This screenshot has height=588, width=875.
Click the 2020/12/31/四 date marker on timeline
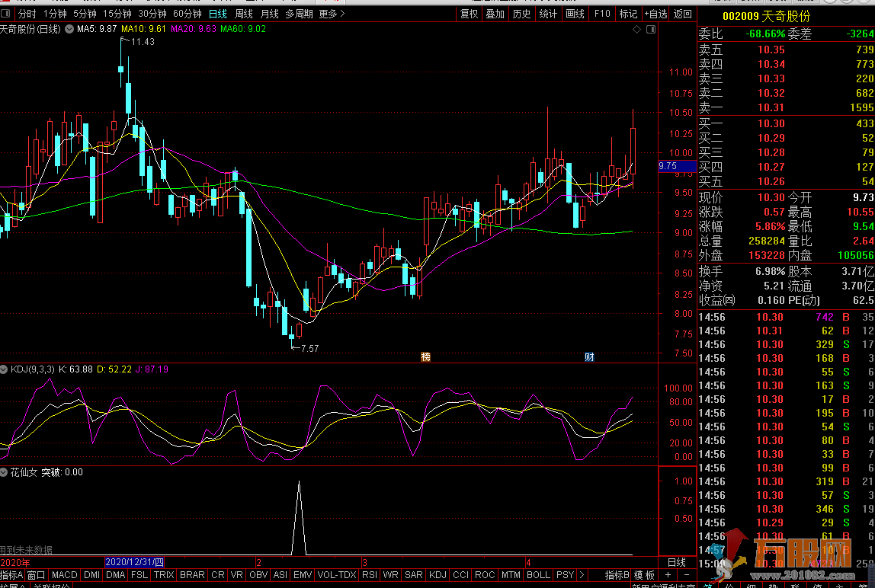pos(134,562)
